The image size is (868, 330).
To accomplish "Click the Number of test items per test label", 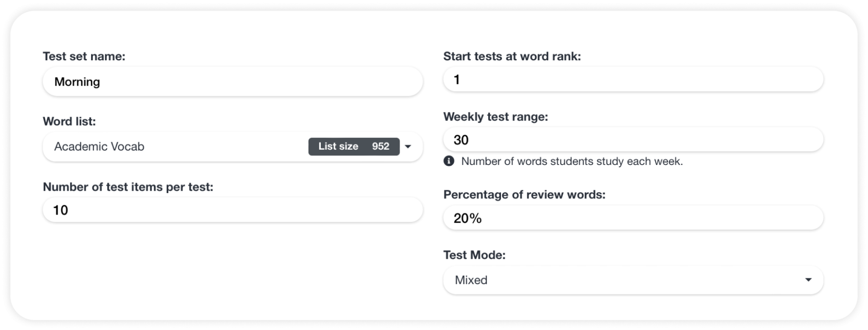I will (x=128, y=187).
